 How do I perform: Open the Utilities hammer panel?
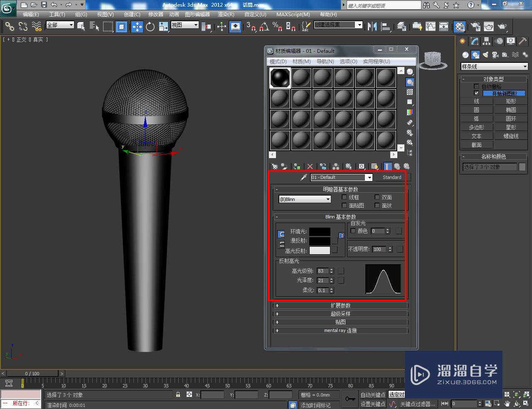[x=523, y=41]
